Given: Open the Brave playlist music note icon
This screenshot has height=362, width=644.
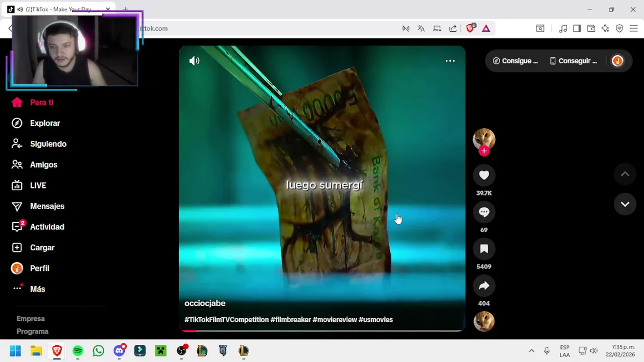Looking at the screenshot, I should [x=563, y=29].
